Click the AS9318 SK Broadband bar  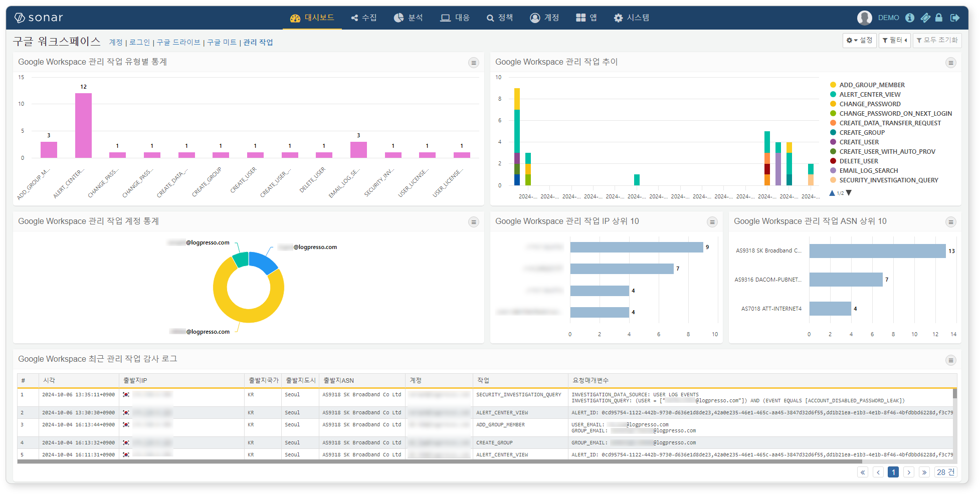click(877, 251)
